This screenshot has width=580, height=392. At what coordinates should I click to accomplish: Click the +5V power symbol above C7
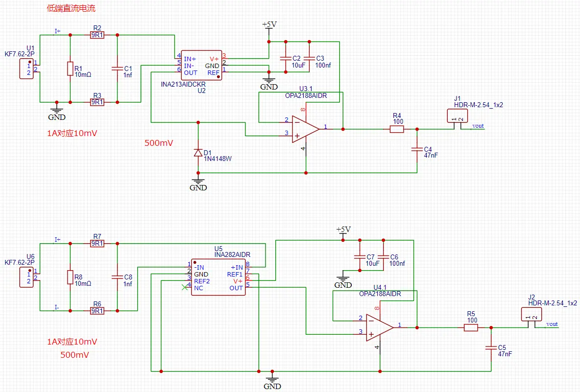pos(343,231)
